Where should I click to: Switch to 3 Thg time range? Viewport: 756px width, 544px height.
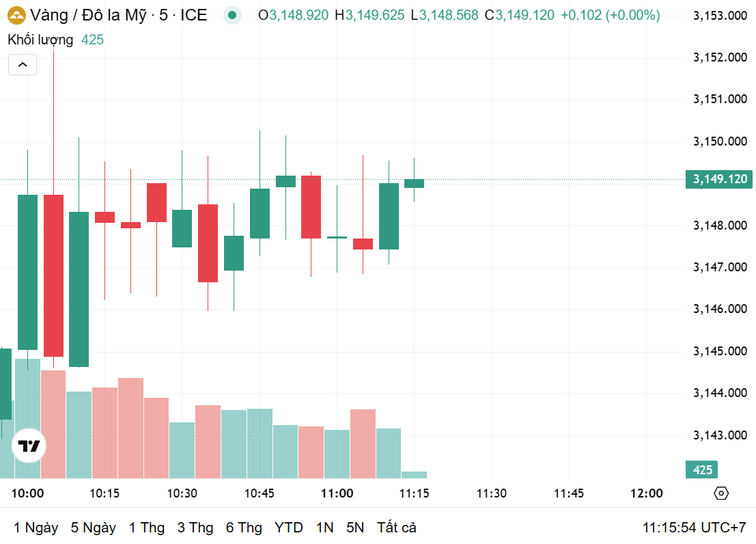[x=195, y=528]
